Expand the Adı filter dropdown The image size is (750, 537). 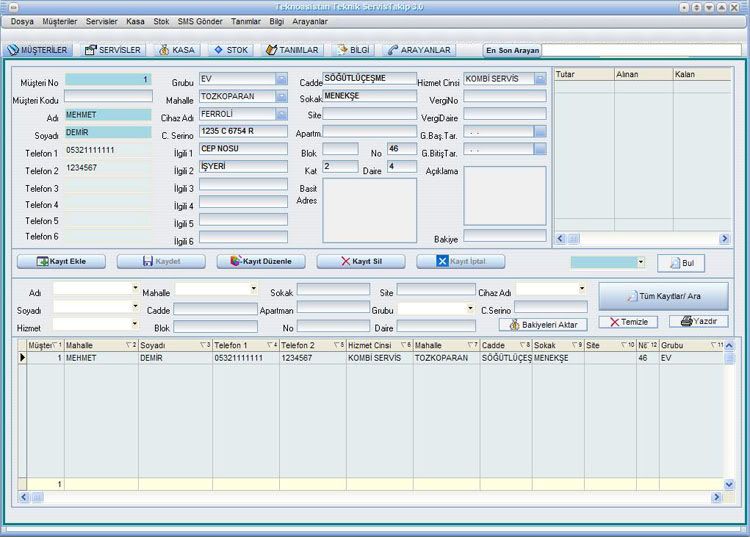[135, 288]
